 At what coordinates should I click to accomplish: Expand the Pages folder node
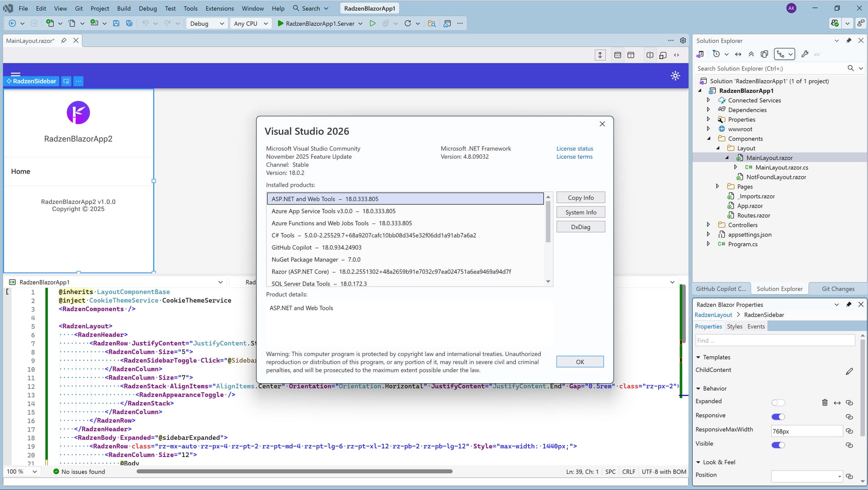[717, 186]
